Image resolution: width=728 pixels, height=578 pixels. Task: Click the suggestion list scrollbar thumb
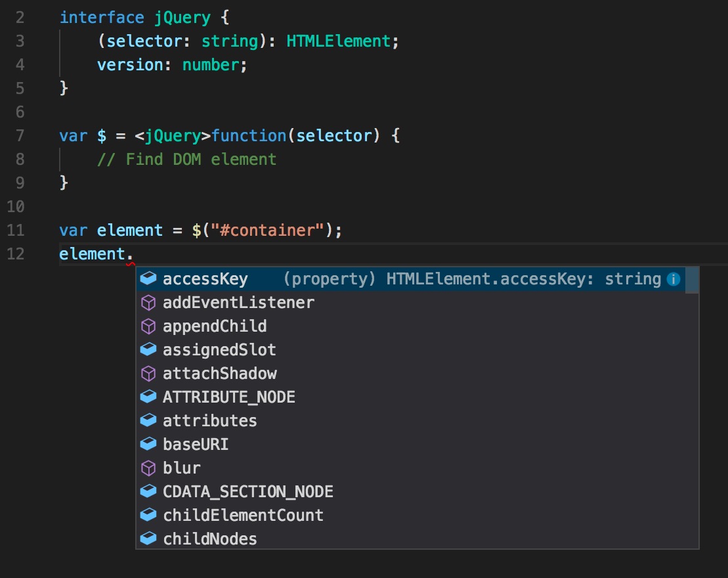[x=692, y=280]
